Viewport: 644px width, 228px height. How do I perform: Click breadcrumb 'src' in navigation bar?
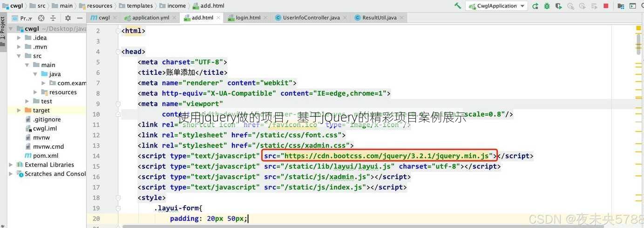click(x=38, y=6)
